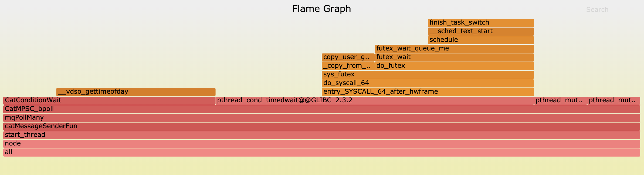
Task: Click the do_syscall_64 frame
Action: pyautogui.click(x=428, y=83)
